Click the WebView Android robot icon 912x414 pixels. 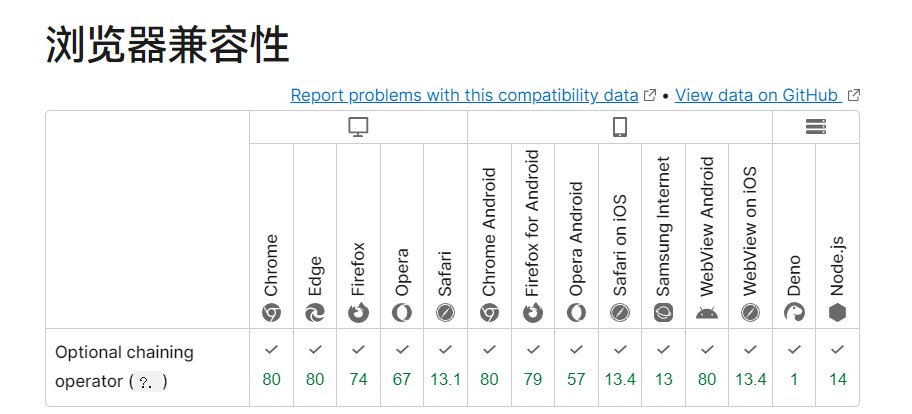click(x=707, y=313)
